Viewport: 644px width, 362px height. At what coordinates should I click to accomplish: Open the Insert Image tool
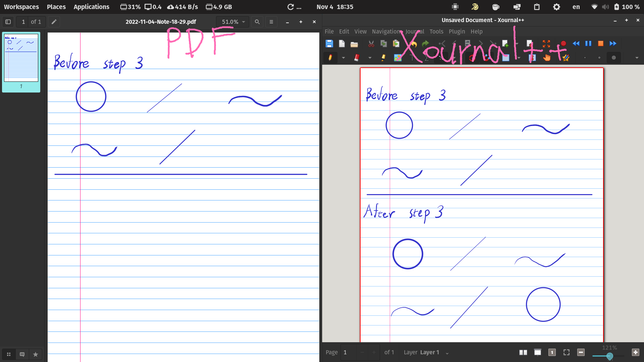pos(398,58)
